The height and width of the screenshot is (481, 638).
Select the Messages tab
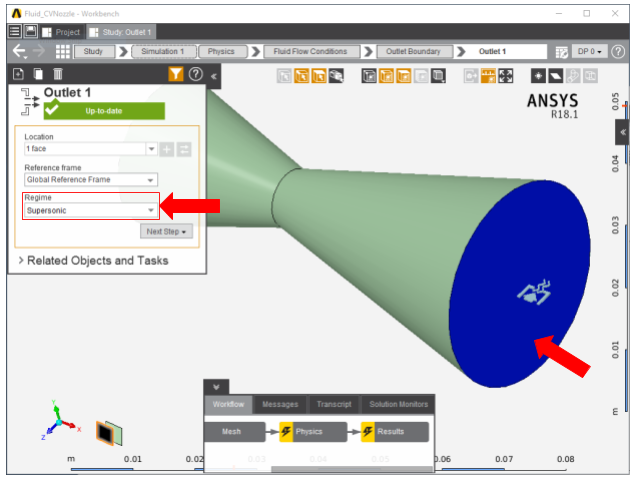coord(280,404)
